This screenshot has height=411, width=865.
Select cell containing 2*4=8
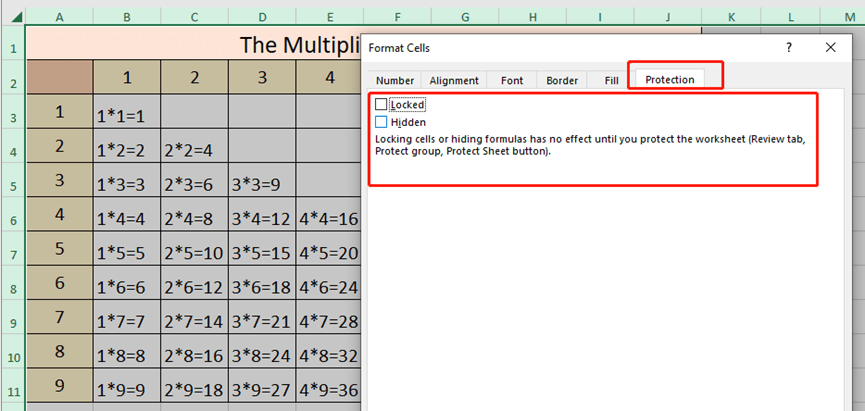pos(195,215)
